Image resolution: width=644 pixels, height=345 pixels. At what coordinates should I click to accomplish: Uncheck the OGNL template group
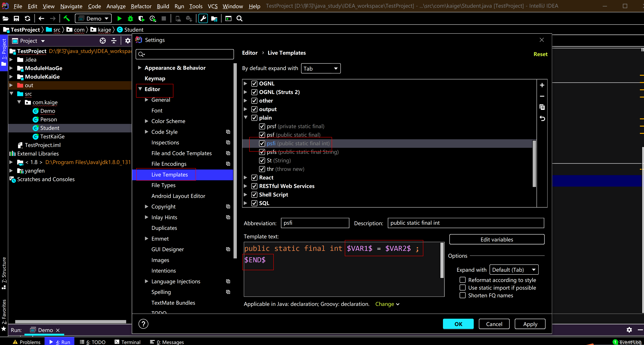tap(254, 83)
